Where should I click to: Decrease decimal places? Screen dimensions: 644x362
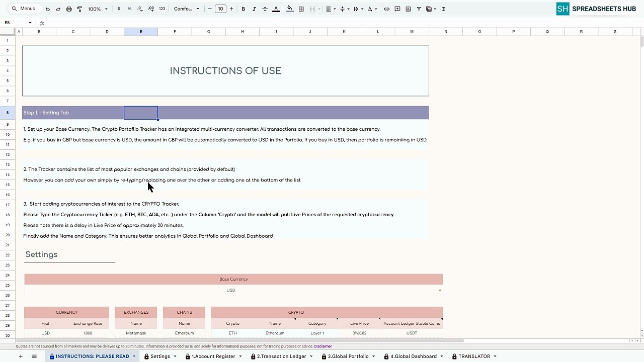140,9
